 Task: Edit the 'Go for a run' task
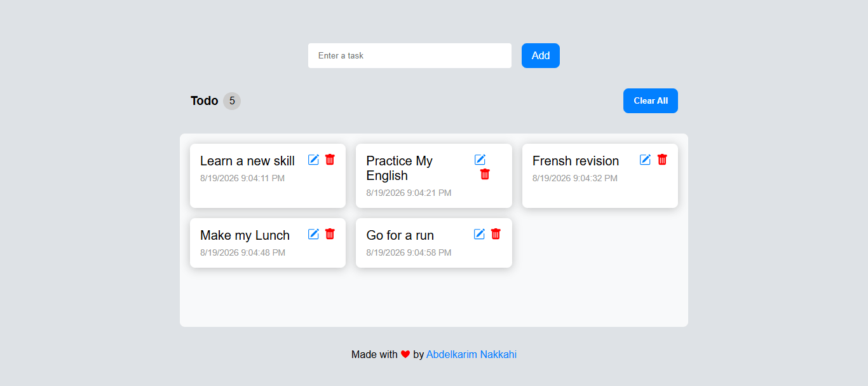click(x=479, y=234)
